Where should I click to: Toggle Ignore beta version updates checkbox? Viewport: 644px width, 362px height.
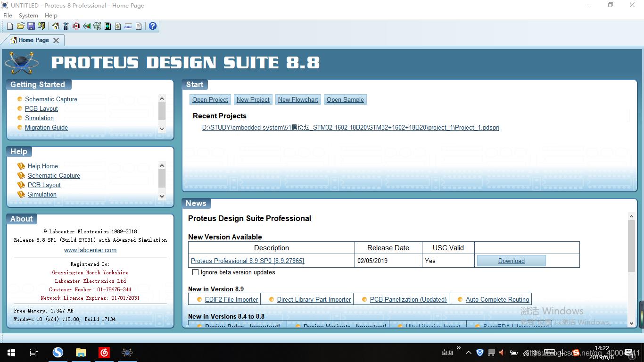[195, 272]
